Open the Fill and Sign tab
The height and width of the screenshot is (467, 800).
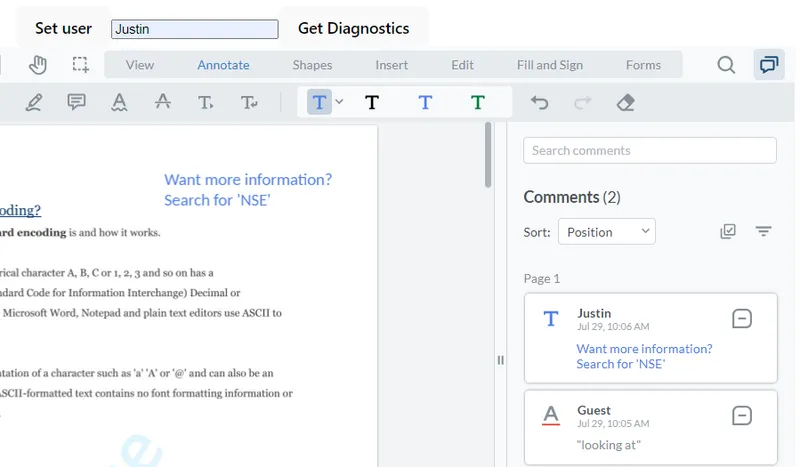549,65
